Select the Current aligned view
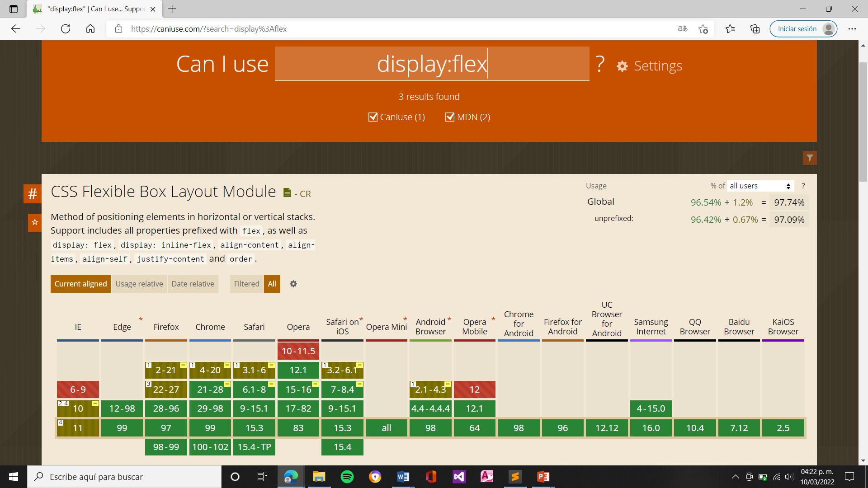Image resolution: width=868 pixels, height=488 pixels. pos(80,284)
